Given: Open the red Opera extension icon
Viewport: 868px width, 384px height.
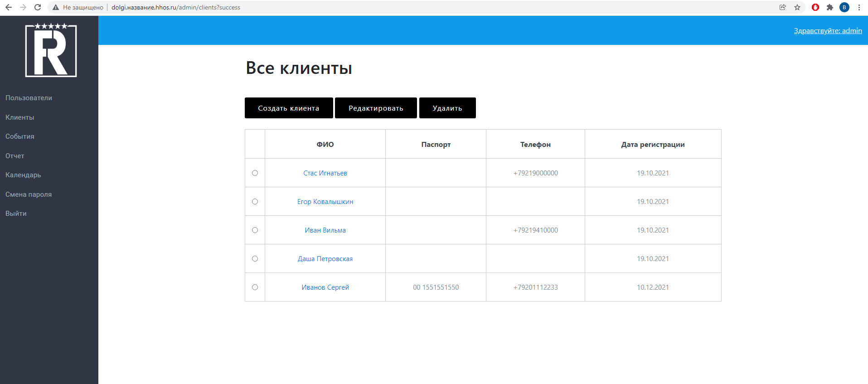Looking at the screenshot, I should click(x=815, y=7).
